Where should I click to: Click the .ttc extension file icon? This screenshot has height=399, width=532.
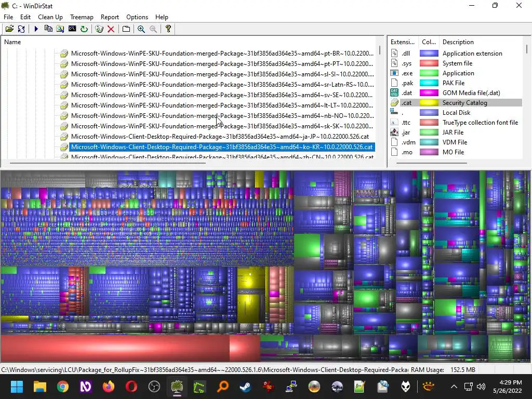click(394, 122)
